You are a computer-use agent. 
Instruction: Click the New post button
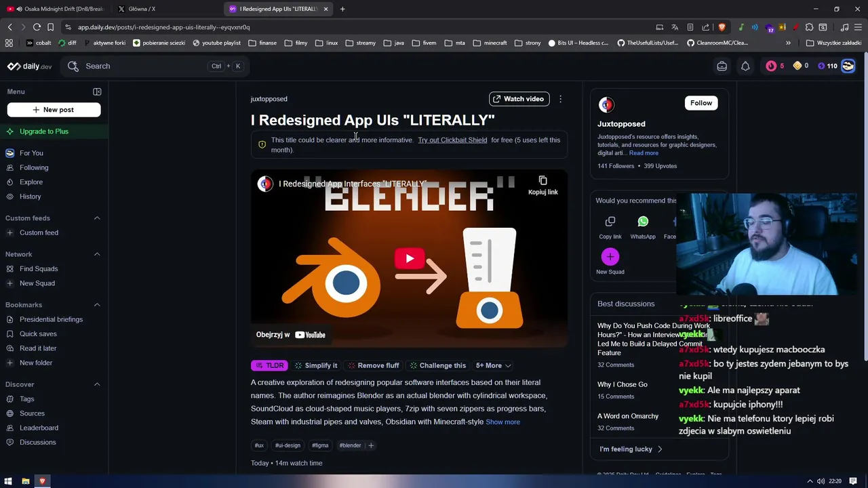click(x=54, y=110)
